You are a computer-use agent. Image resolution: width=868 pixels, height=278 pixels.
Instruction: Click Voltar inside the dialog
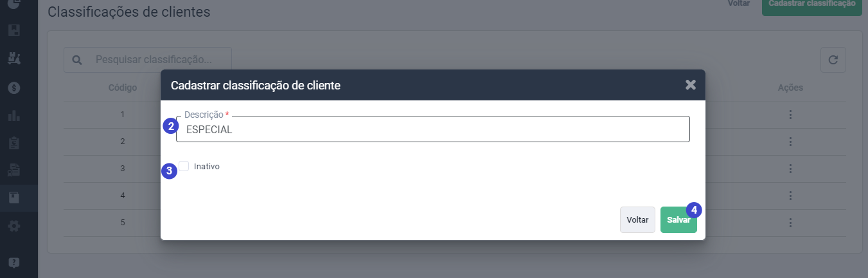pos(637,219)
